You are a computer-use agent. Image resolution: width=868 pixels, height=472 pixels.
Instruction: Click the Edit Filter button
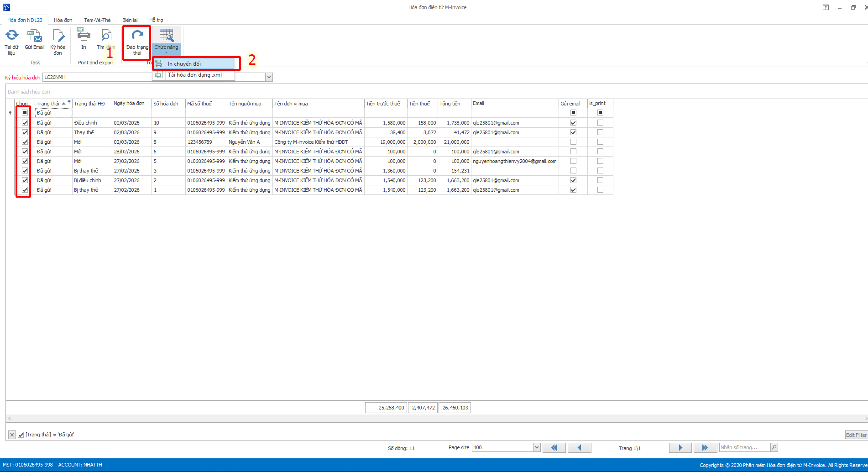[x=856, y=435]
